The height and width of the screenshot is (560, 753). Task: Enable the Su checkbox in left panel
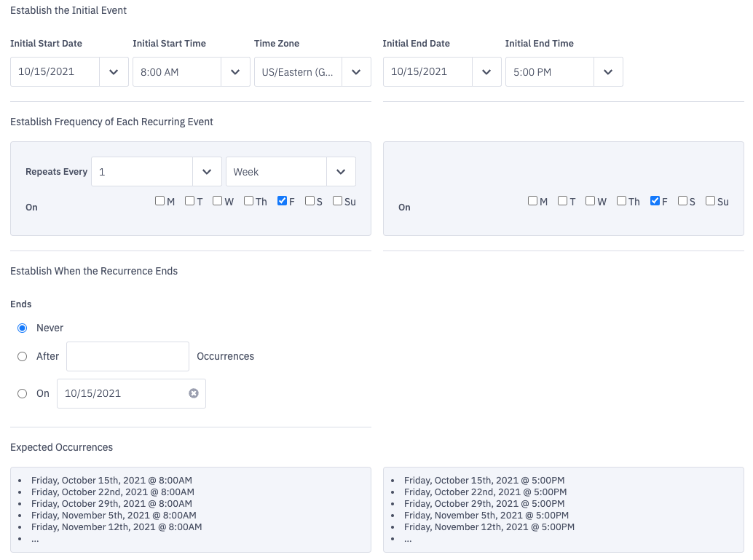pos(338,201)
